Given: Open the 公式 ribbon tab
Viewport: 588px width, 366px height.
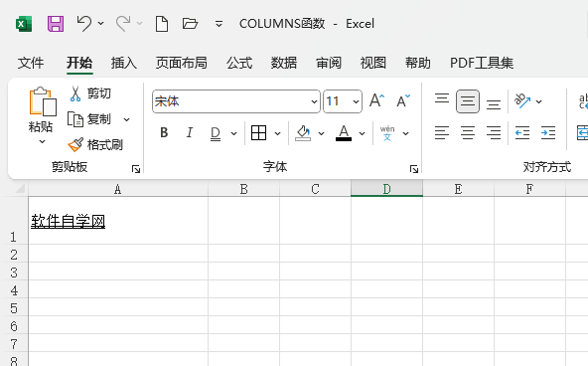Looking at the screenshot, I should point(239,63).
